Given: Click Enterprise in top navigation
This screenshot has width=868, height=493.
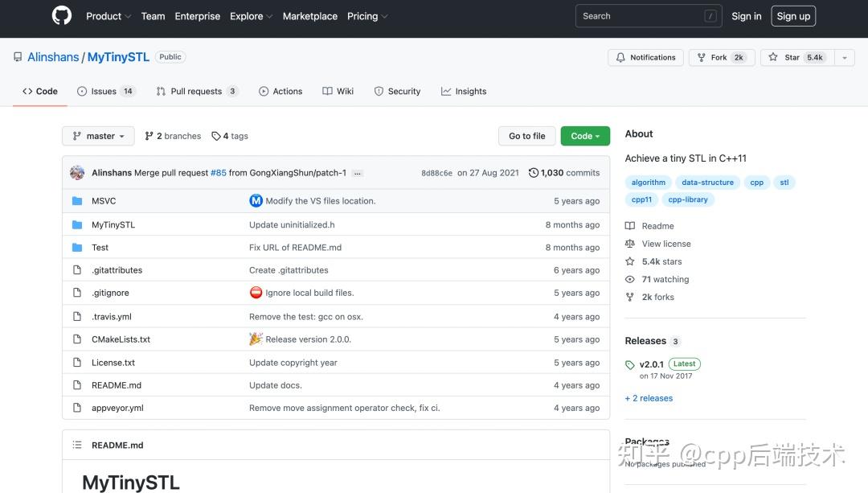Looking at the screenshot, I should point(198,16).
